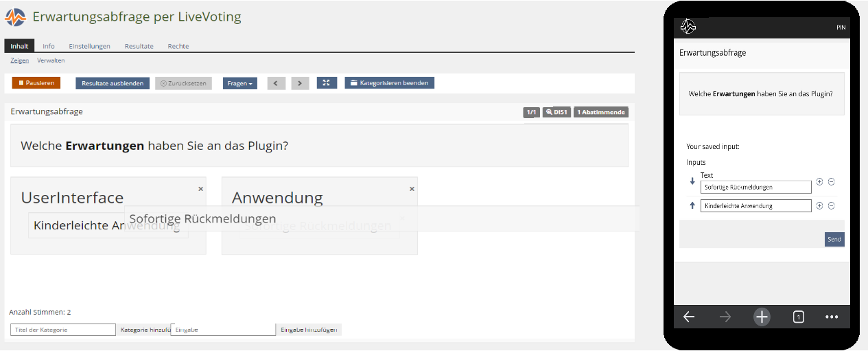The image size is (868, 351).
Task: Move 'Kinderleichte Anwendung' up with arrow
Action: coord(692,205)
